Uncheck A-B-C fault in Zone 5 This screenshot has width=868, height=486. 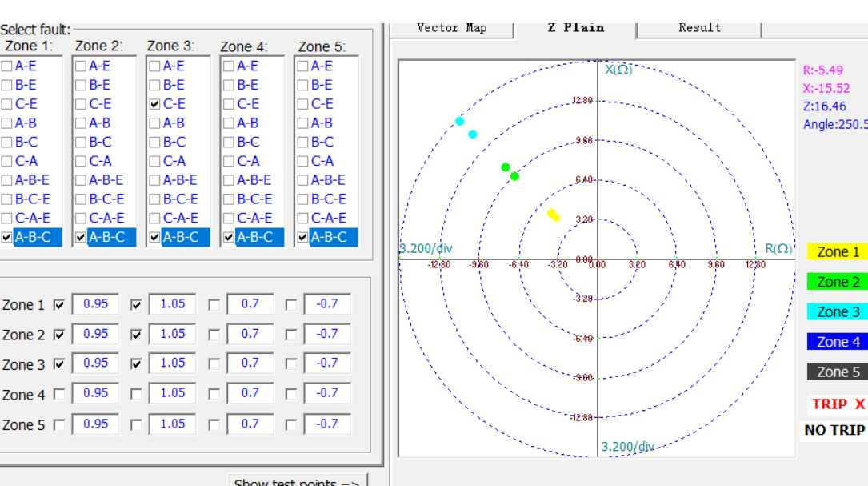[x=302, y=237]
